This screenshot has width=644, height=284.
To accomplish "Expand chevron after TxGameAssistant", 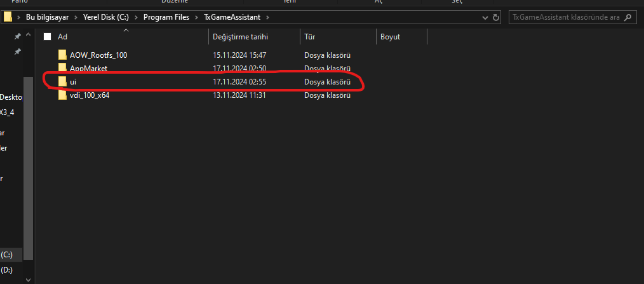I will coord(268,17).
